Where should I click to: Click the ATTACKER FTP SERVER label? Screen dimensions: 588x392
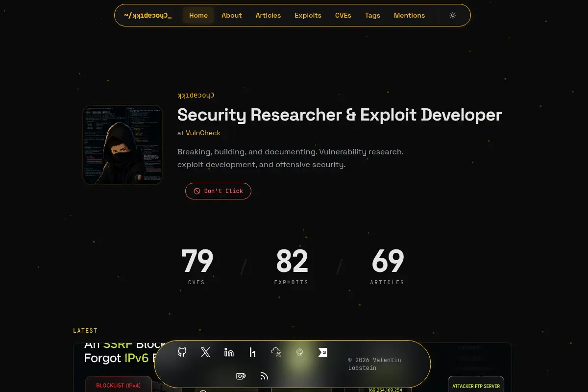tap(476, 386)
